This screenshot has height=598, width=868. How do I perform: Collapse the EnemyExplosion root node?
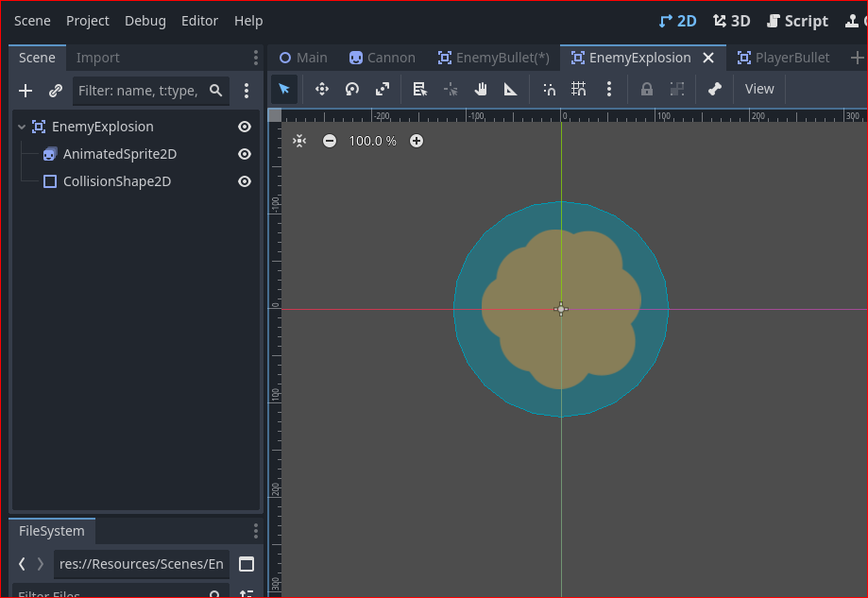[x=22, y=127]
